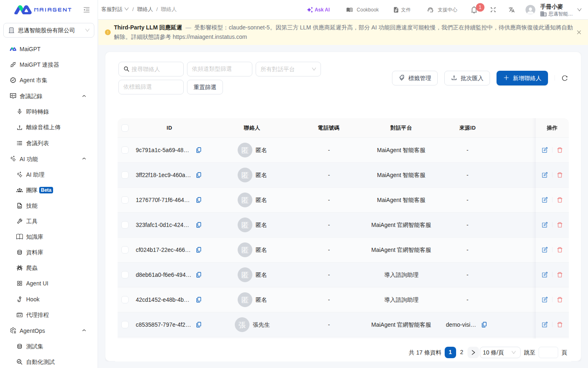Toggle the select-all header checkbox
This screenshot has height=368, width=588.
(x=125, y=128)
